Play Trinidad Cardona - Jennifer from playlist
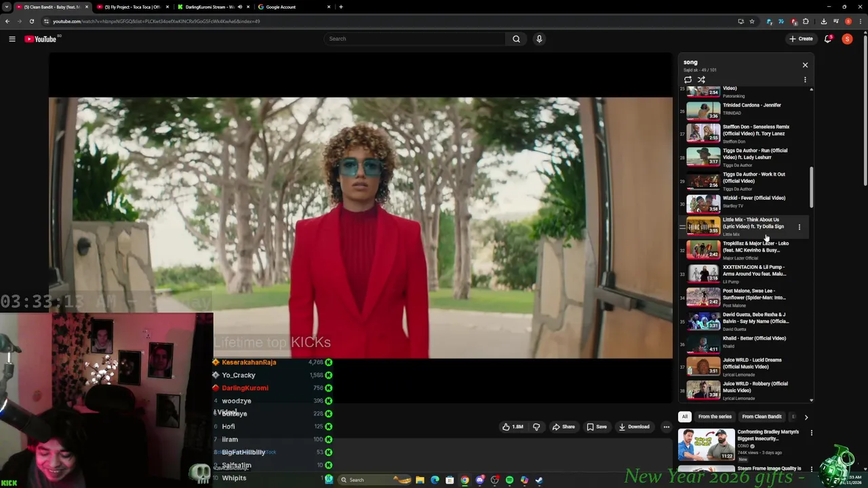868x488 pixels. 745,109
